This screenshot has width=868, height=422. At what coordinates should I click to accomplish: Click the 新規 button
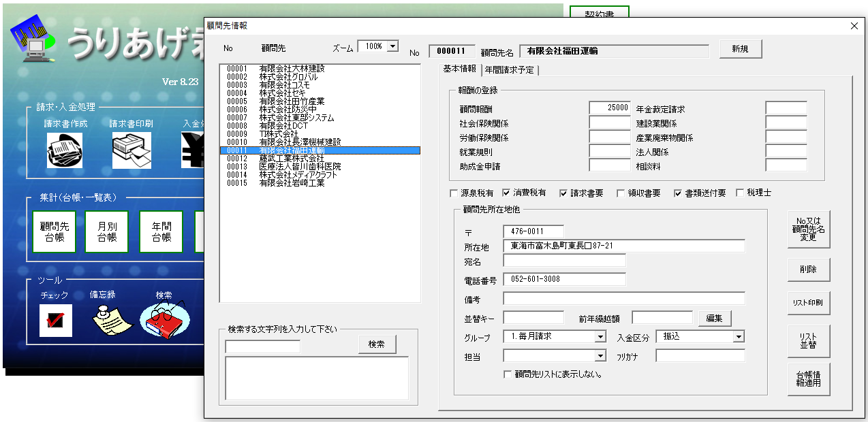point(741,49)
